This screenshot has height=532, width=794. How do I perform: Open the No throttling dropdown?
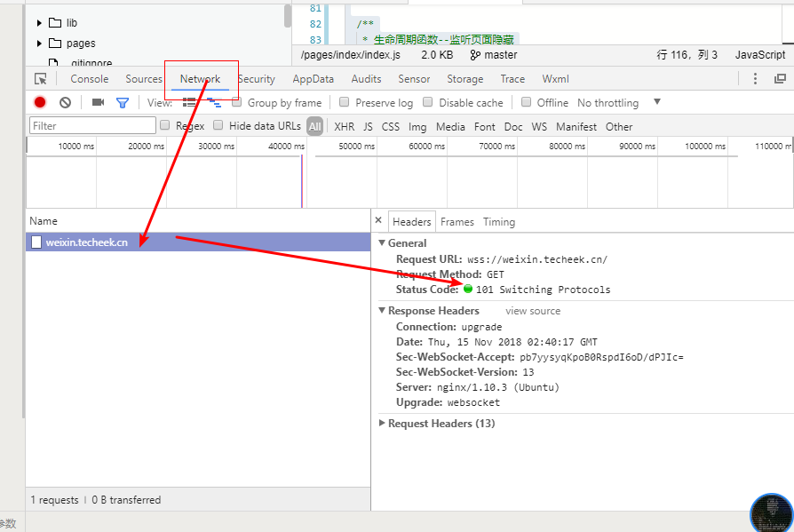618,102
